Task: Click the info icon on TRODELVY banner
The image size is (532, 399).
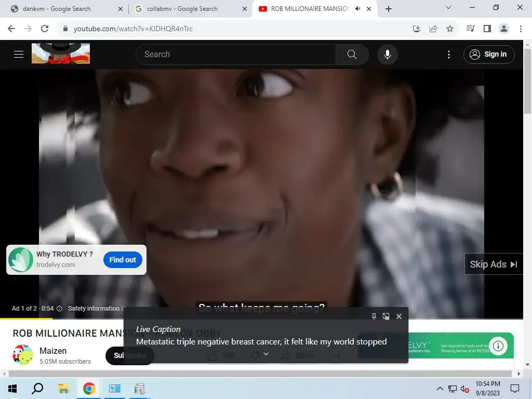Action: (498, 345)
